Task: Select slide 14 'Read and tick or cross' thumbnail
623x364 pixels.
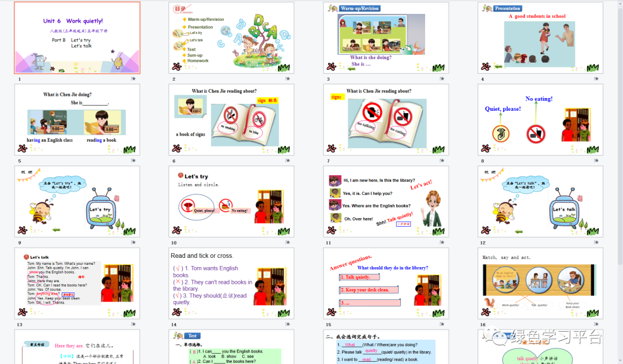Action: tap(231, 283)
